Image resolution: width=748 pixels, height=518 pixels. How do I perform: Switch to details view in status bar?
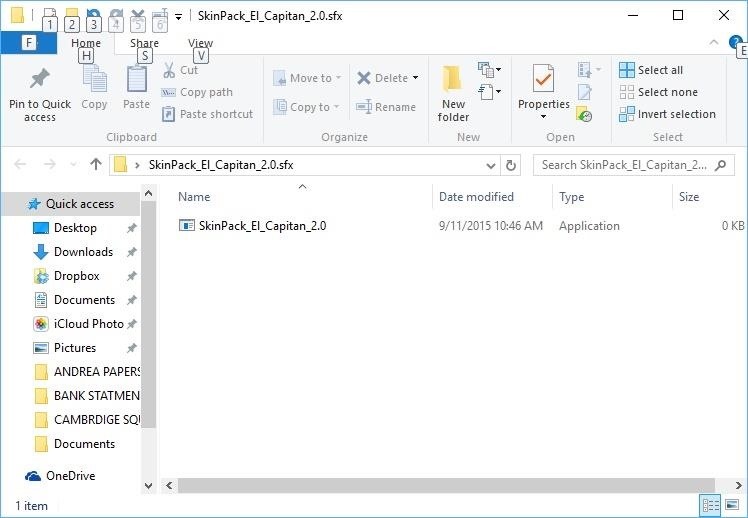pos(710,506)
